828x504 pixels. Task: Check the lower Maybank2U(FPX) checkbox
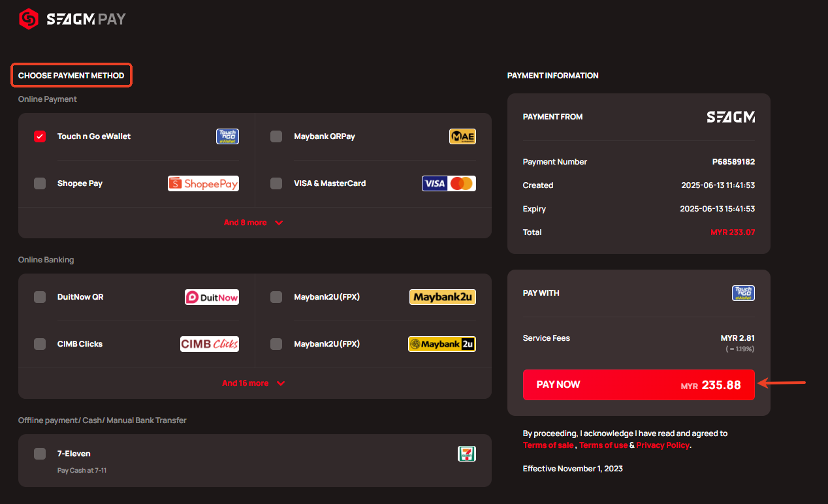click(x=276, y=344)
